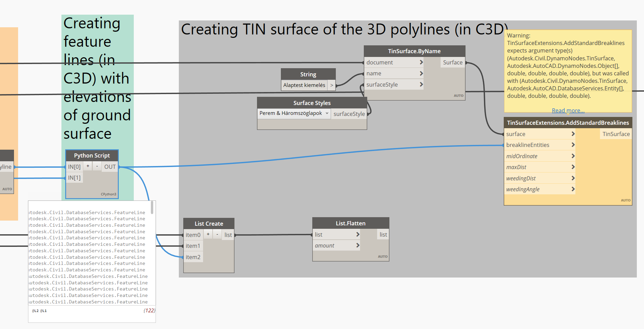Click the item0 port on List Create
The image size is (644, 329).
(193, 235)
